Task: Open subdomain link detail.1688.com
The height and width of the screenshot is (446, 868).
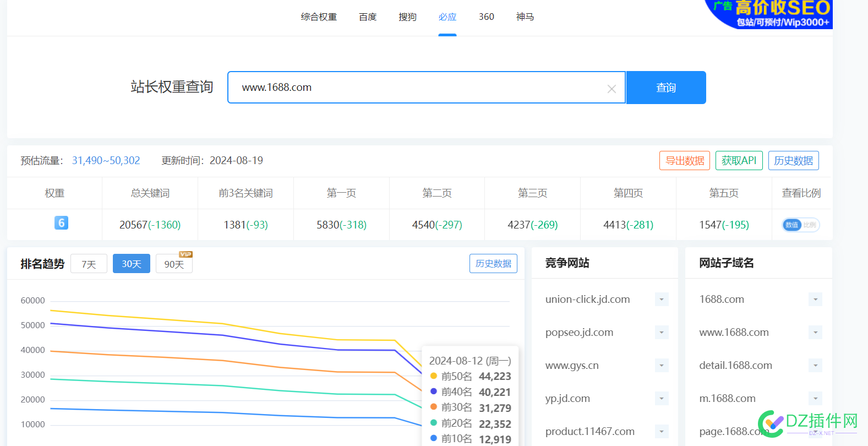Action: point(735,366)
